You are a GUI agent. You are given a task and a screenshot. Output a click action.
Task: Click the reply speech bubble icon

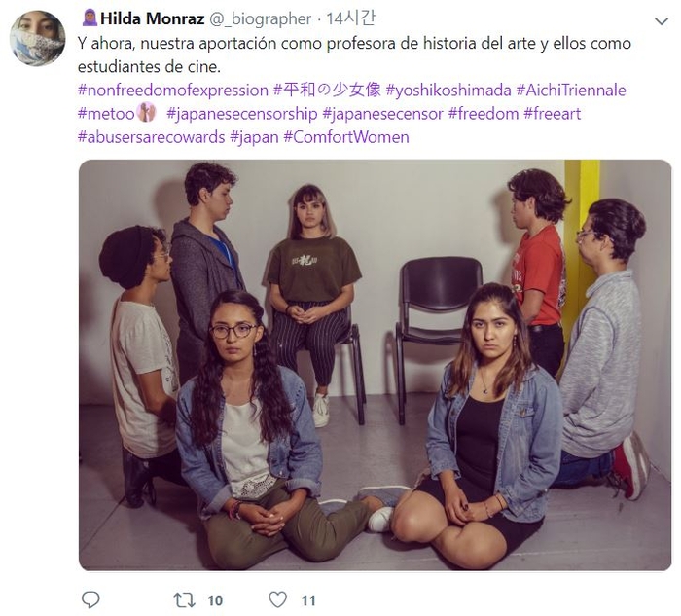[90, 599]
